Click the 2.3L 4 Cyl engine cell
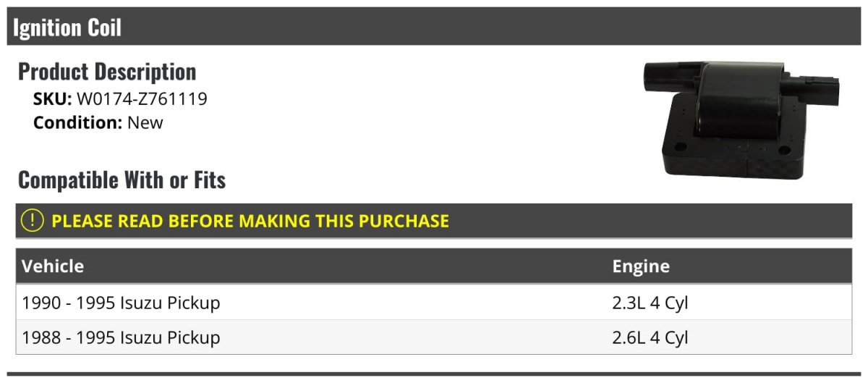The width and height of the screenshot is (868, 383). (650, 303)
